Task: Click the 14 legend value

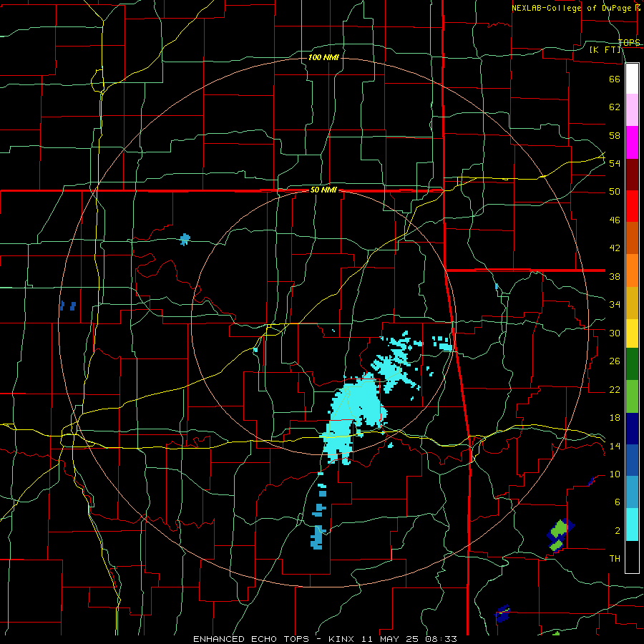Action: [x=615, y=446]
